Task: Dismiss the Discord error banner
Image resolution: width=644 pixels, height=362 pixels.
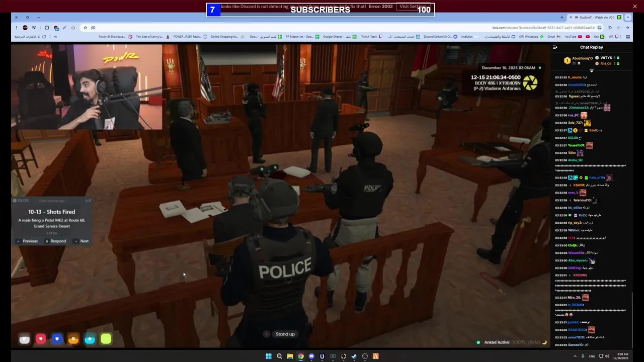Action: click(635, 6)
